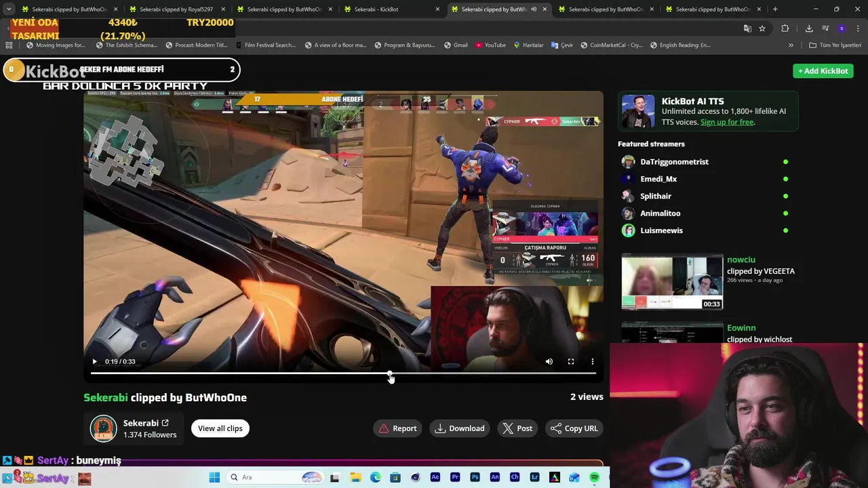Open the browser extensions menu
This screenshot has height=488, width=868.
pos(785,28)
